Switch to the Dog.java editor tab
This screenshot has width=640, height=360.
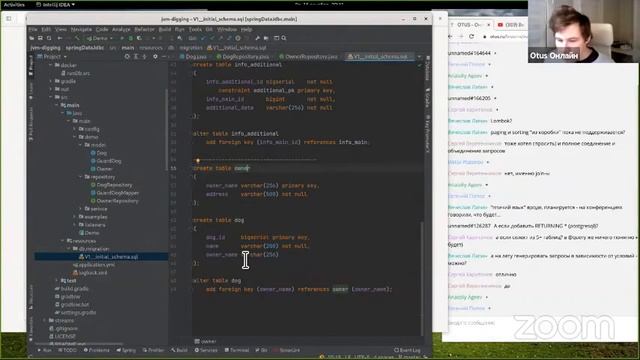(x=193, y=57)
